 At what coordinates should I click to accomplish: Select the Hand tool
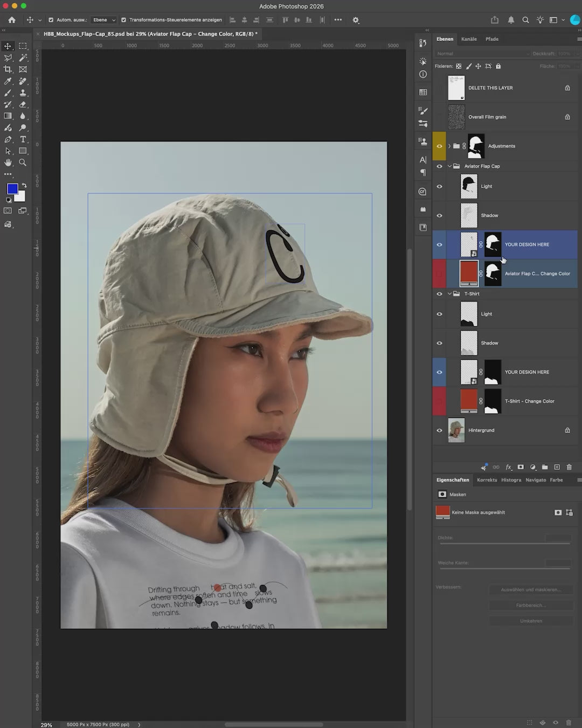coord(8,162)
